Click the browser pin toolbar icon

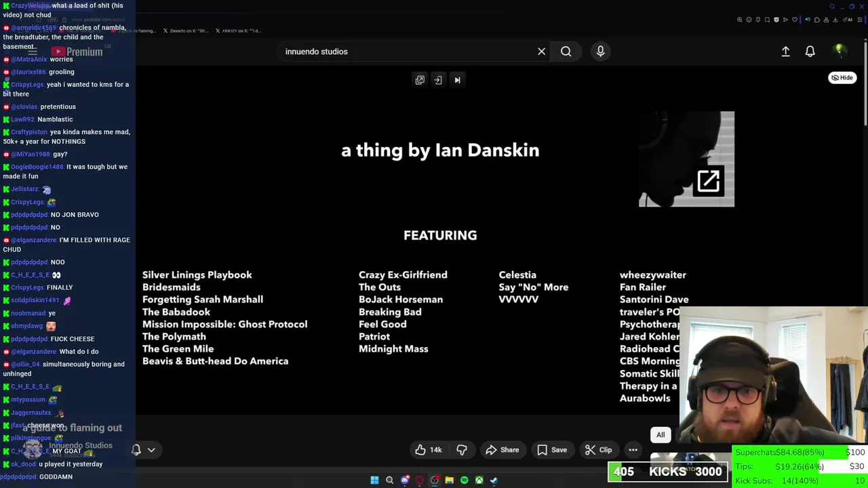tap(758, 20)
